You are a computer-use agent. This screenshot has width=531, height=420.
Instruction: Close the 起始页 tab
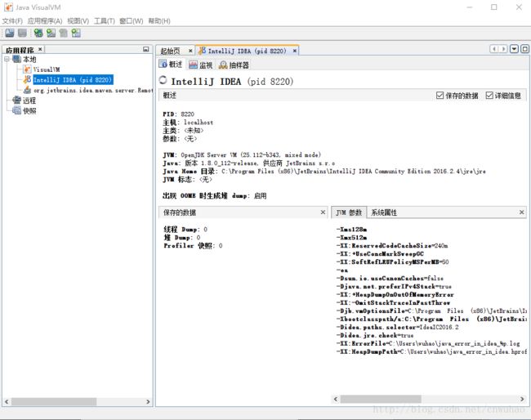pos(190,51)
